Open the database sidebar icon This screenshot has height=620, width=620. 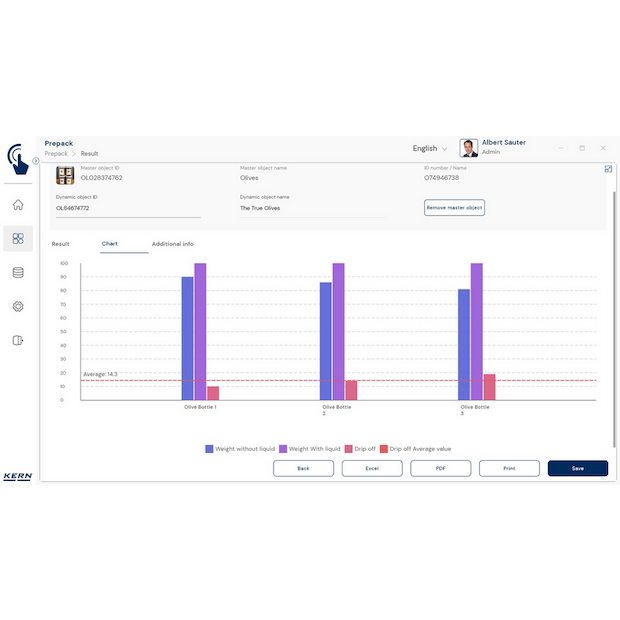18,272
